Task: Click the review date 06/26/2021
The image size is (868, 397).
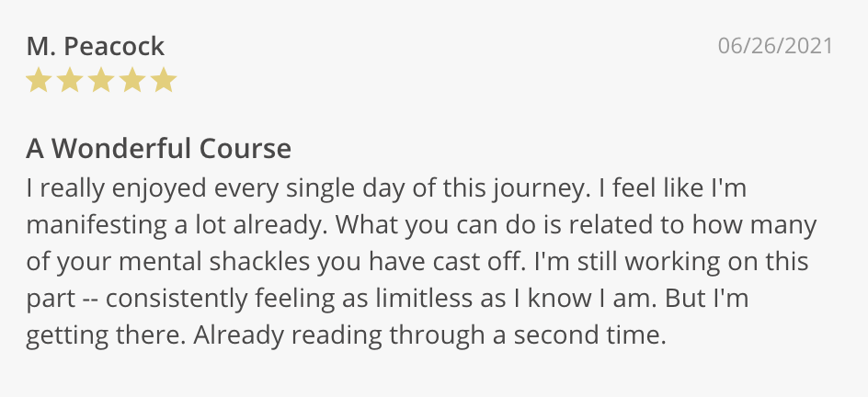Action: 775,46
